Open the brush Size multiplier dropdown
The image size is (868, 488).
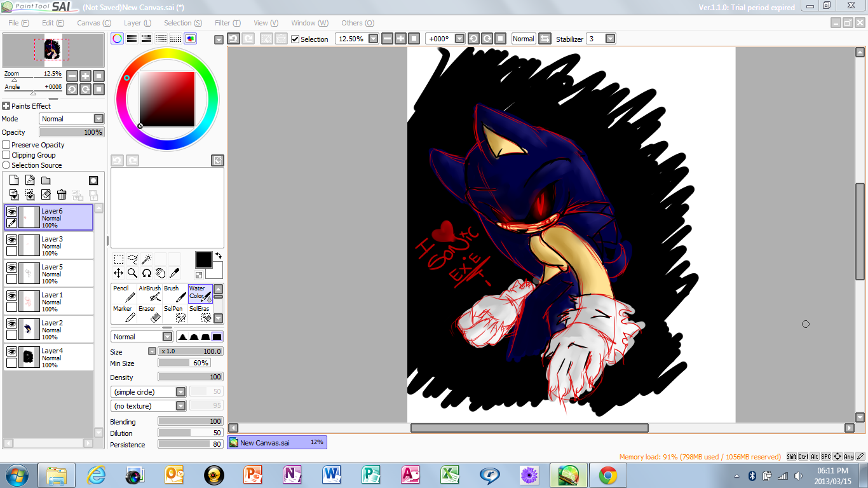(152, 351)
